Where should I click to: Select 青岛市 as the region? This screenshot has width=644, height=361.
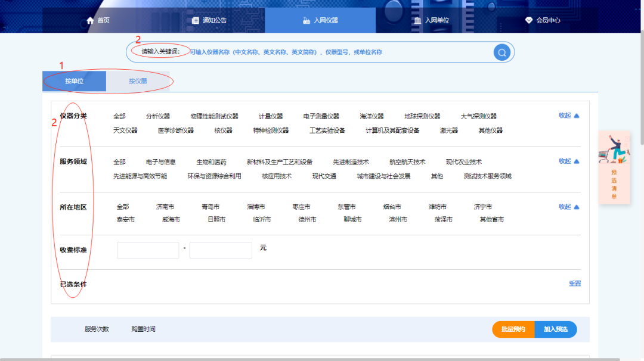(210, 207)
